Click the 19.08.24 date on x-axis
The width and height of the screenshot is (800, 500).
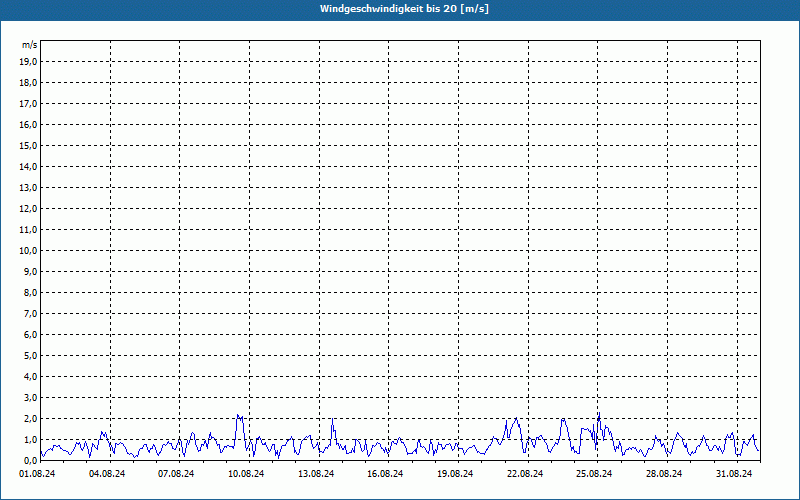pos(455,474)
